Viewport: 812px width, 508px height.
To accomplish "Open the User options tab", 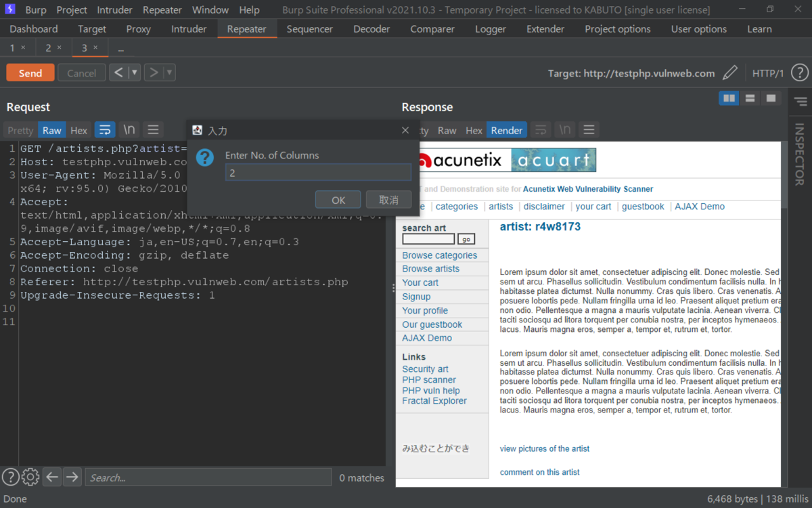I will [699, 29].
